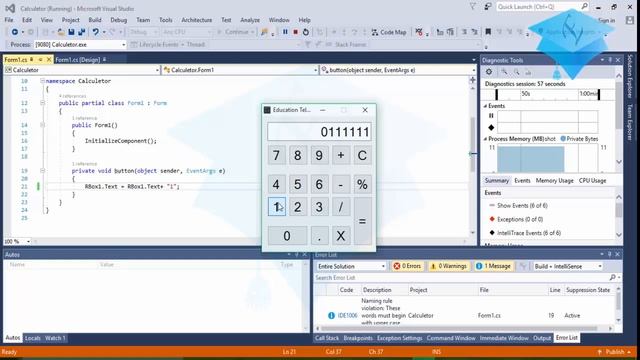640x360 pixels.
Task: Click the Zoom In icon in Diagnostic Tools
Action: [x=505, y=72]
